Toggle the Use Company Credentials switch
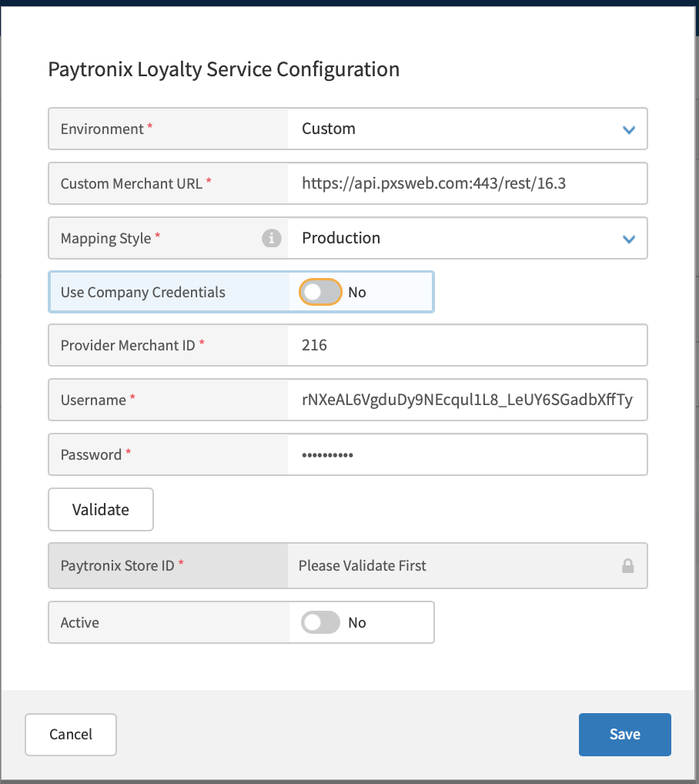This screenshot has height=784, width=699. click(x=320, y=293)
